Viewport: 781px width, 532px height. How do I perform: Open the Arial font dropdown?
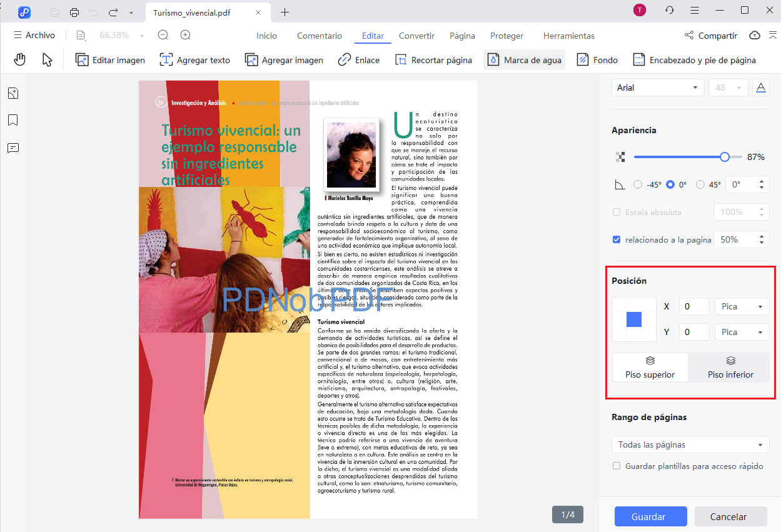coord(657,88)
